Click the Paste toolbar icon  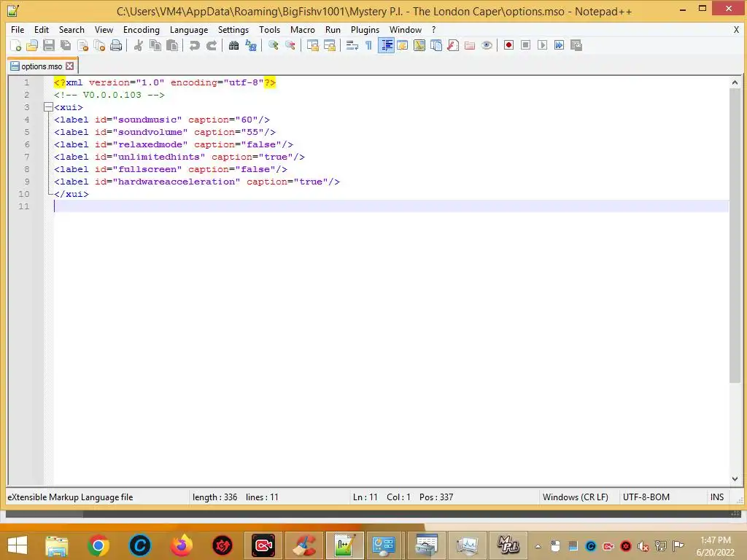tap(172, 45)
